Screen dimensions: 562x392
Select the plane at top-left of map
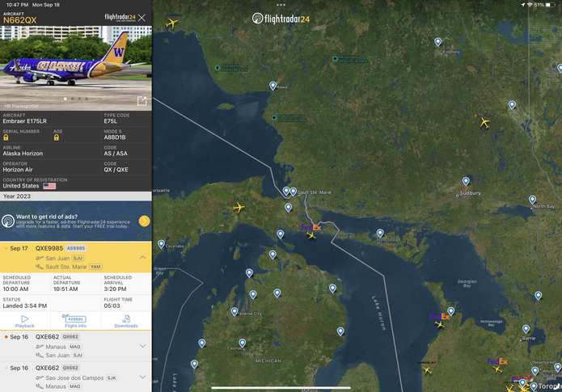pos(171,23)
